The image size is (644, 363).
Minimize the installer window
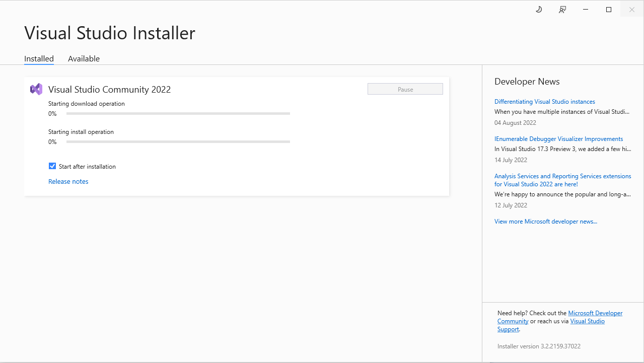tap(586, 10)
